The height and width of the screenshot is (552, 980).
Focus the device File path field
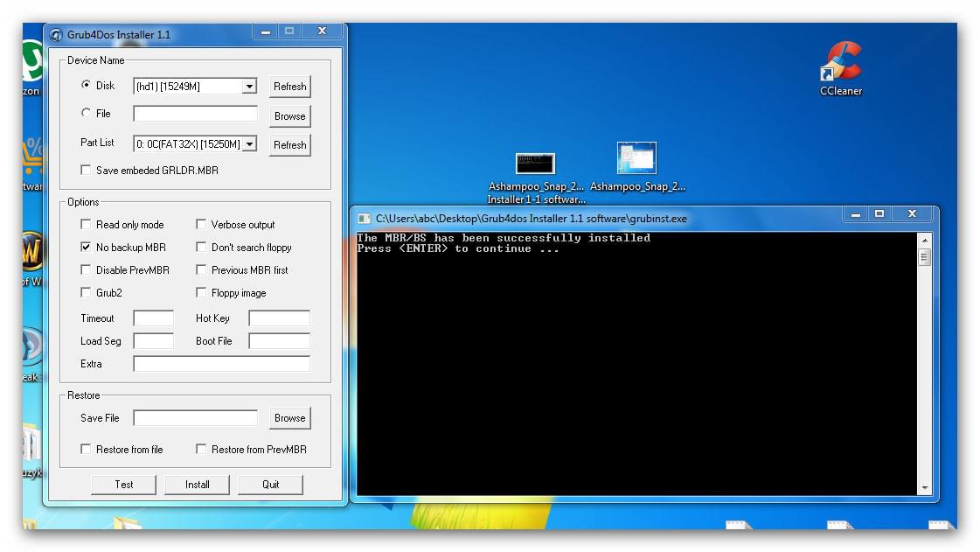click(x=195, y=114)
